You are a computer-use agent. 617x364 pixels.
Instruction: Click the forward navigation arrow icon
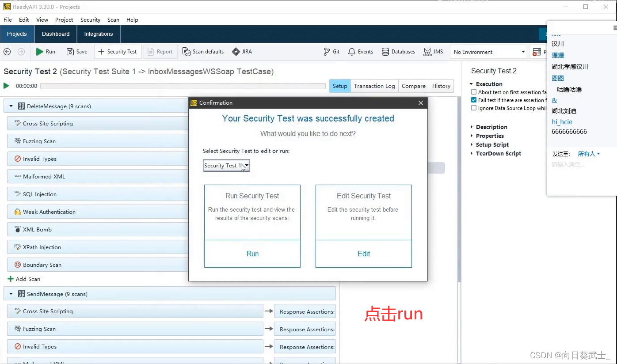(21, 52)
